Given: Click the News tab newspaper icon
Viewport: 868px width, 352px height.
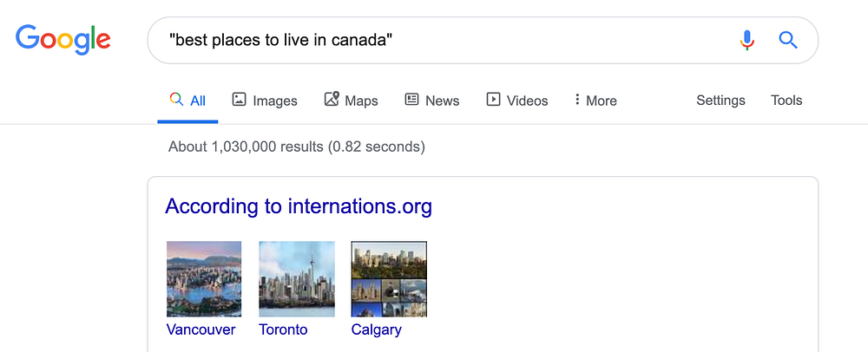Looking at the screenshot, I should coord(411,100).
